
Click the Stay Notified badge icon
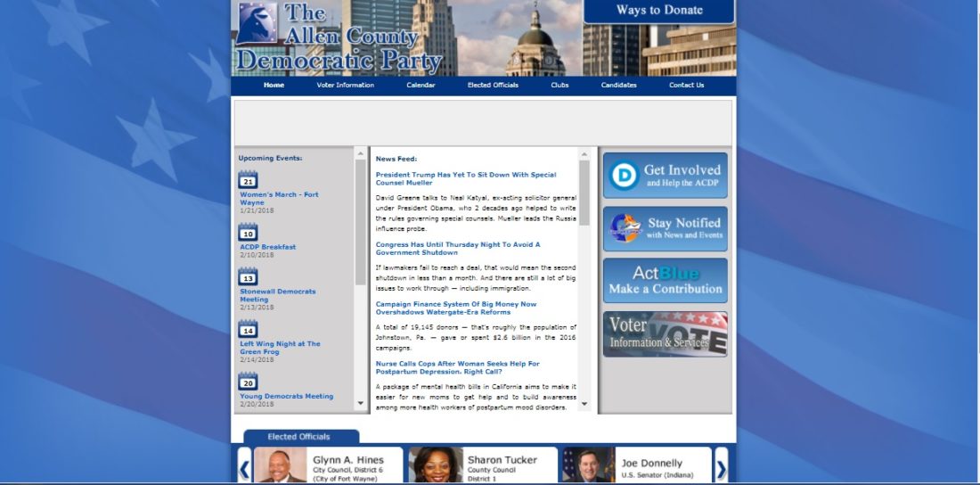(x=625, y=228)
